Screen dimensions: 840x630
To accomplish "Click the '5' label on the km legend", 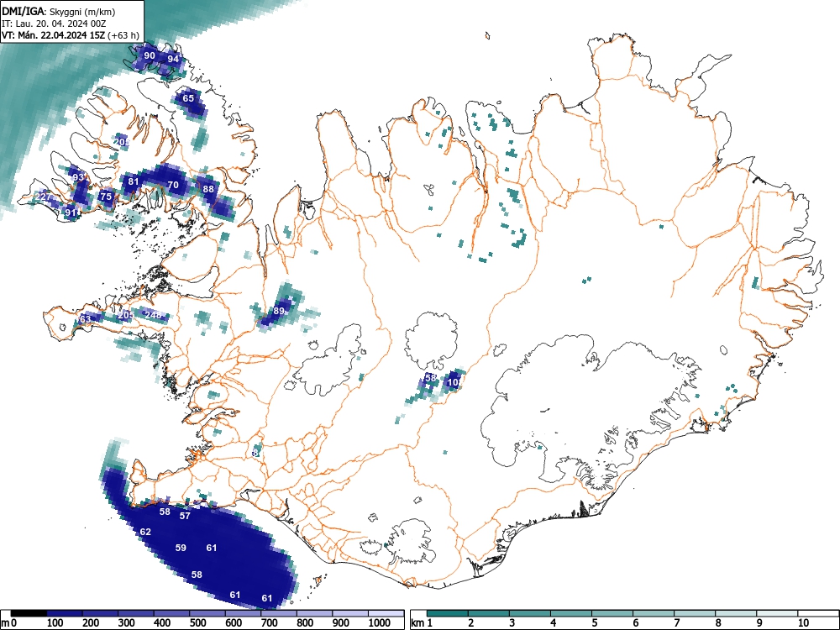I will point(595,622).
